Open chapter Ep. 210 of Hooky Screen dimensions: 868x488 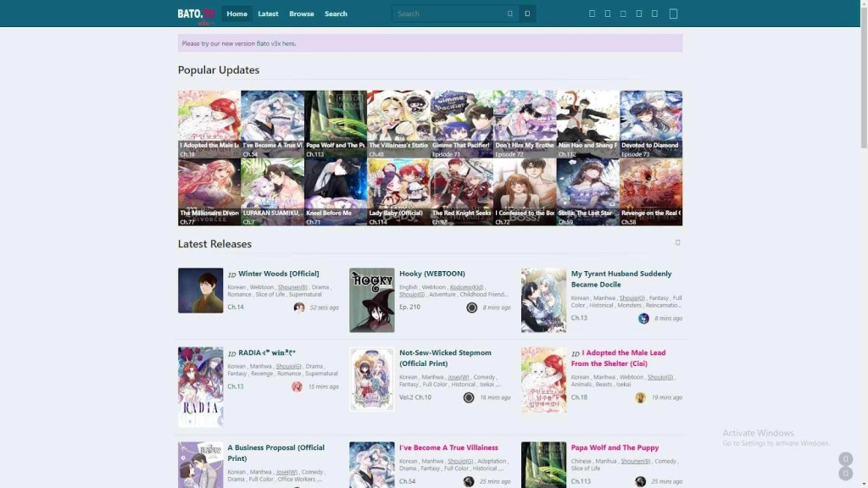pos(409,307)
